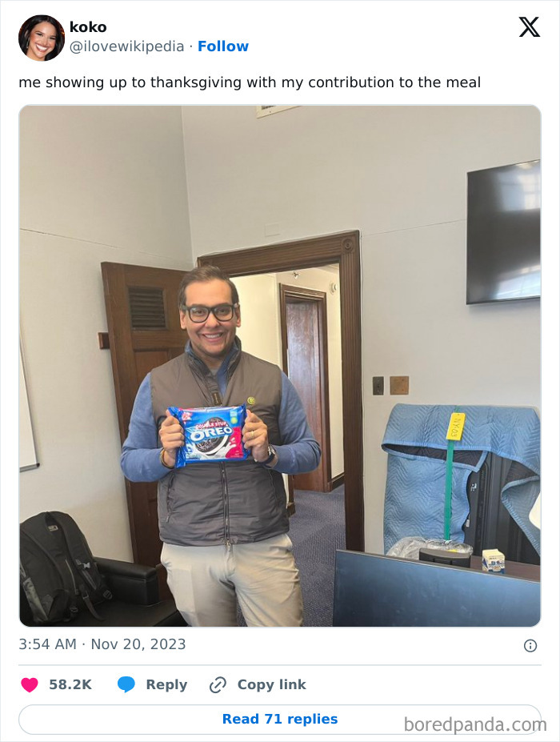Click the TV screen in the photo

point(503,232)
